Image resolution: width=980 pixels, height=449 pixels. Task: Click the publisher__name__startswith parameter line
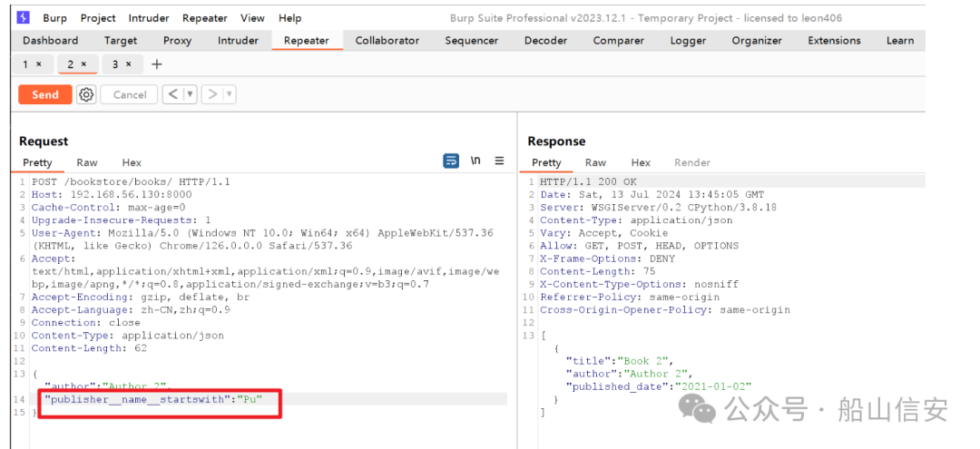(153, 399)
